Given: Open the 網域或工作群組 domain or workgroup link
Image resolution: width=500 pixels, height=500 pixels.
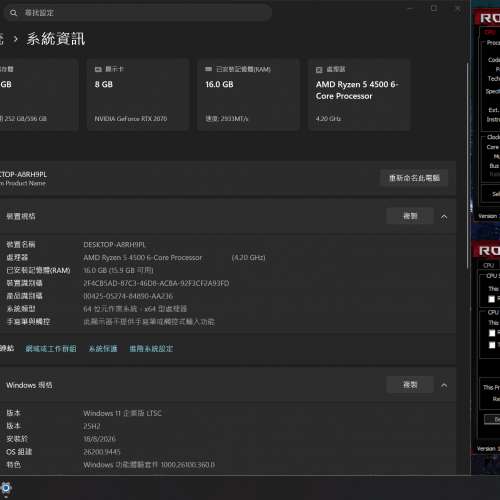Looking at the screenshot, I should click(51, 349).
